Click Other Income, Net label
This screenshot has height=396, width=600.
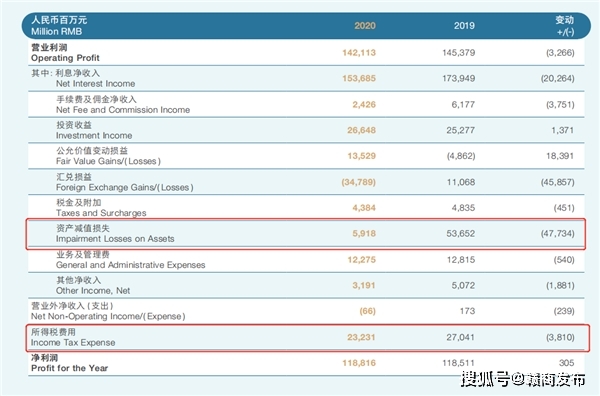click(x=93, y=291)
